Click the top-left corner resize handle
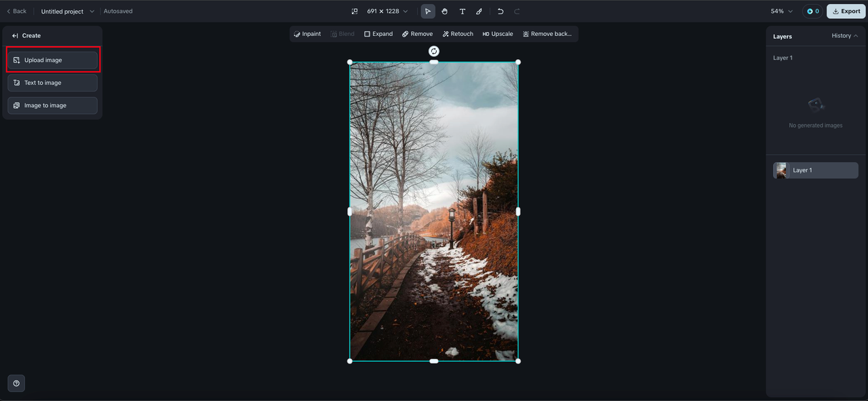The height and width of the screenshot is (401, 868). 350,62
